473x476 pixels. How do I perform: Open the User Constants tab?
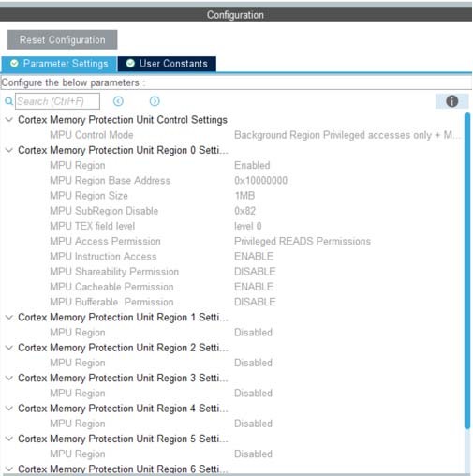coord(167,64)
